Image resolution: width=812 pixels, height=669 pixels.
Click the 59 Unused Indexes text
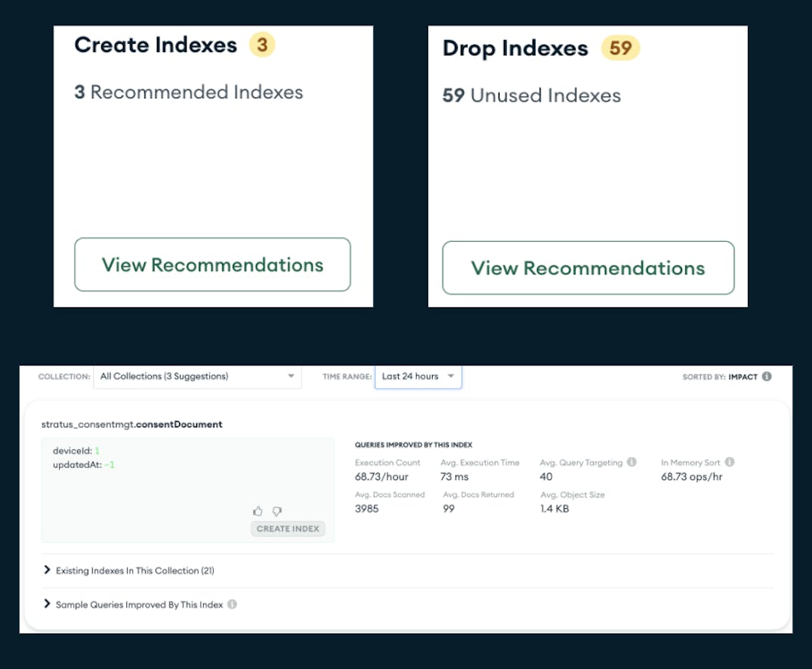(531, 95)
